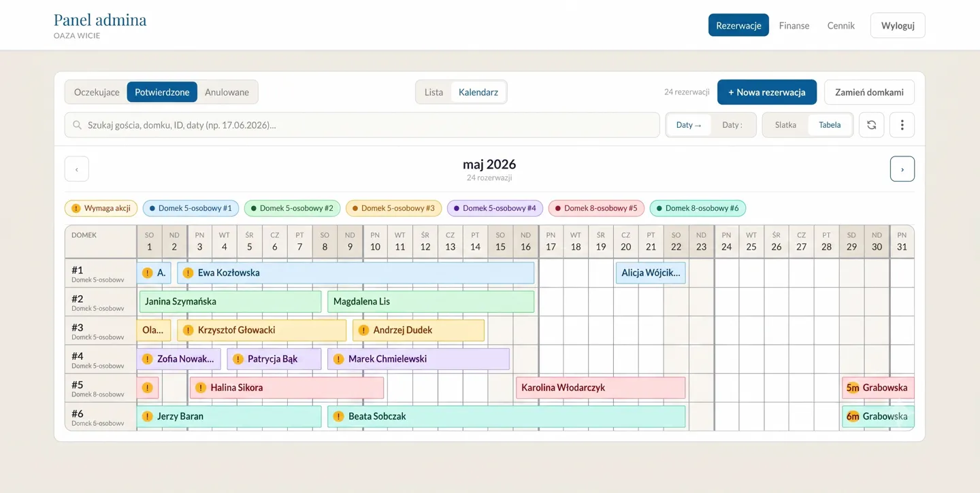
Task: Open the Finanse menu item
Action: tap(794, 25)
